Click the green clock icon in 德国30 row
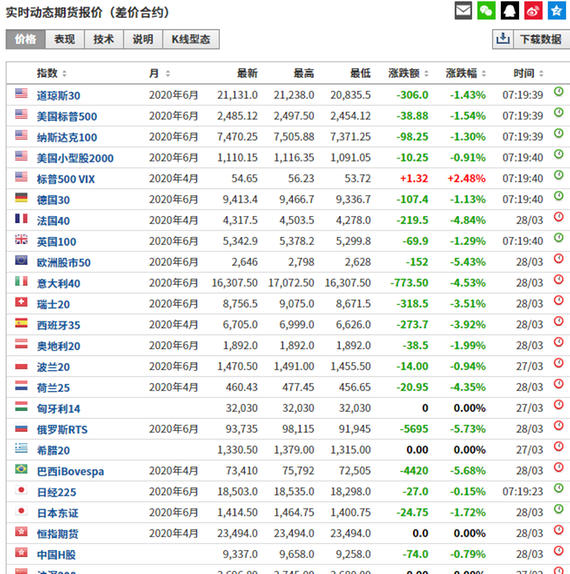This screenshot has height=574, width=570. tap(558, 196)
